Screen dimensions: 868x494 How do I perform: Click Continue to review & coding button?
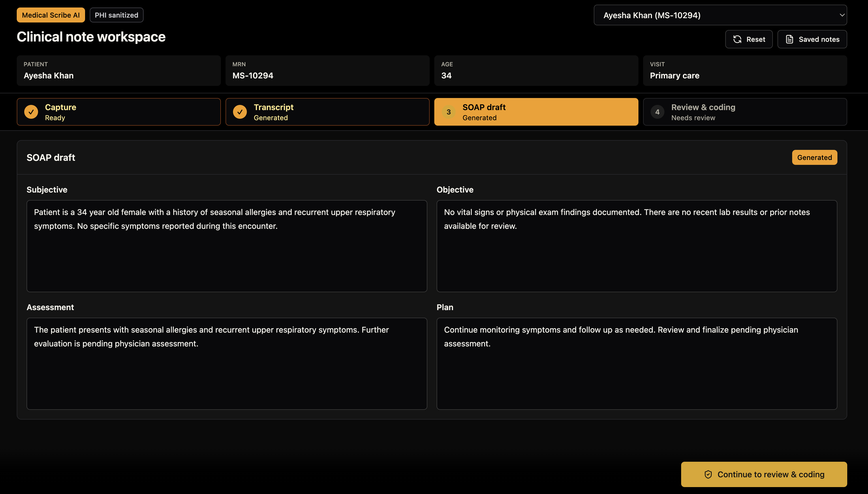(x=764, y=474)
